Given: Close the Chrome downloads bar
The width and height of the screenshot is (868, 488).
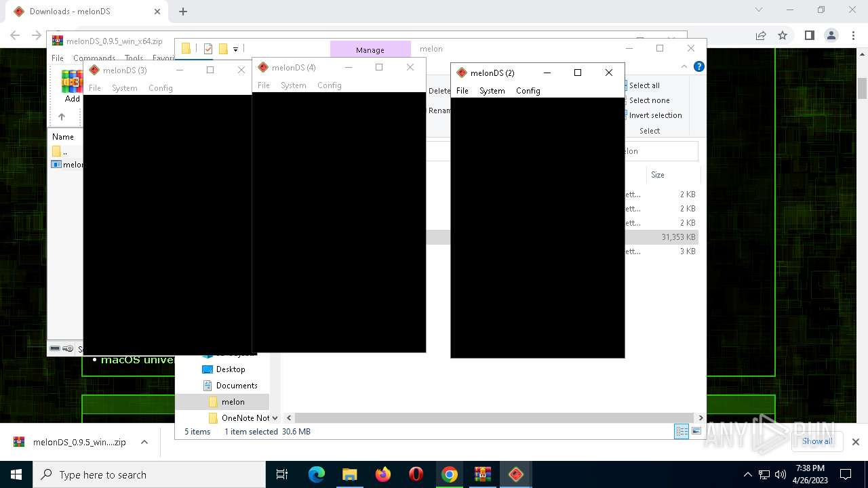Looking at the screenshot, I should point(855,442).
